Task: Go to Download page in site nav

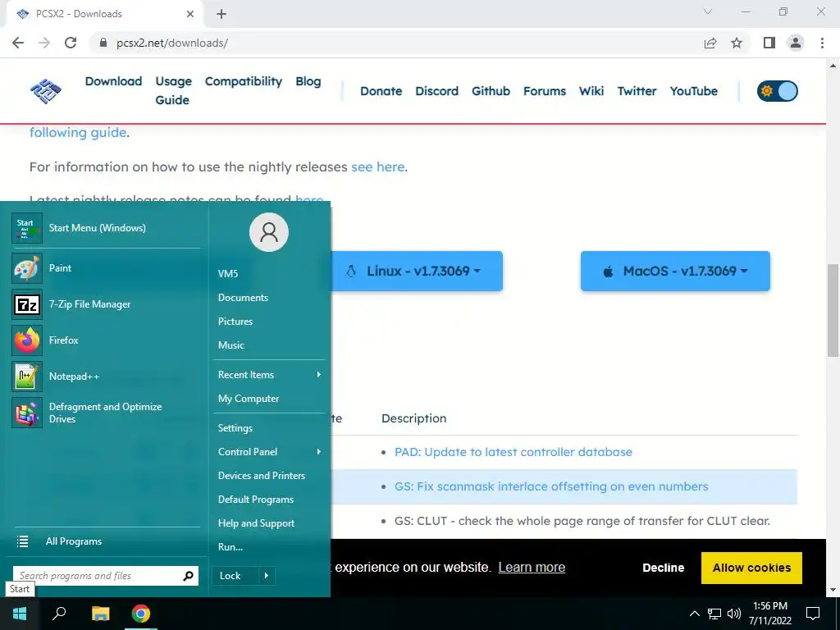Action: (x=113, y=81)
